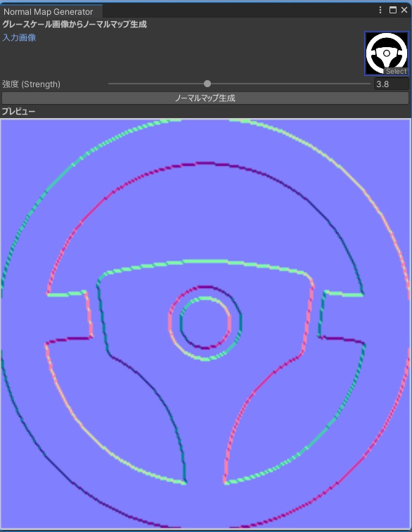Viewport: 412px width, 532px height.
Task: Click the ノーマルマップ生成 button
Action: pyautogui.click(x=205, y=98)
